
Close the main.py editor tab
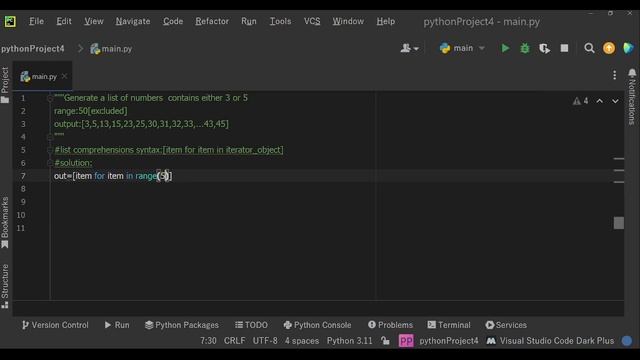click(64, 76)
